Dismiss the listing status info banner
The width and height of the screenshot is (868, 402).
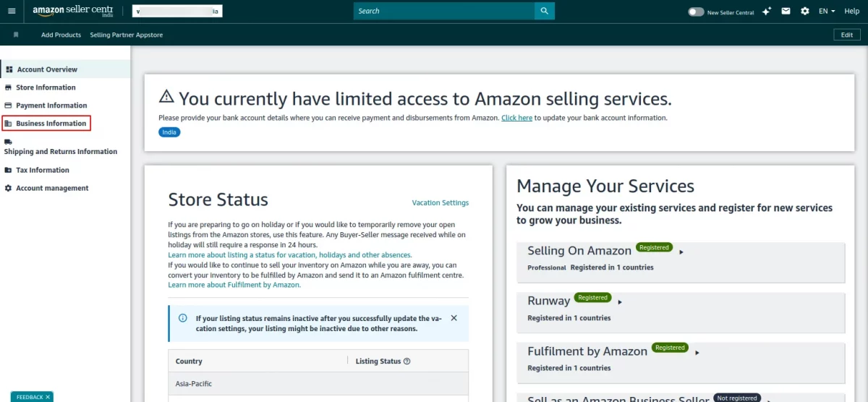tap(454, 317)
